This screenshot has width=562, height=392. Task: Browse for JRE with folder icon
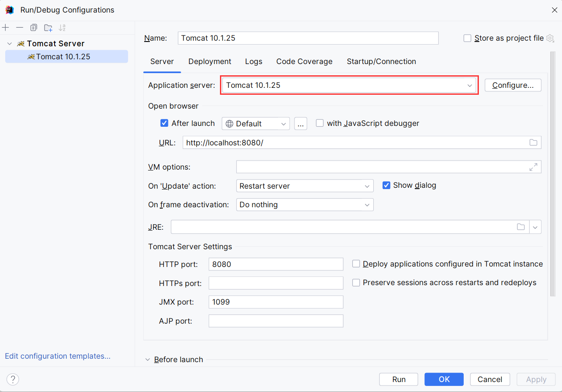[520, 227]
